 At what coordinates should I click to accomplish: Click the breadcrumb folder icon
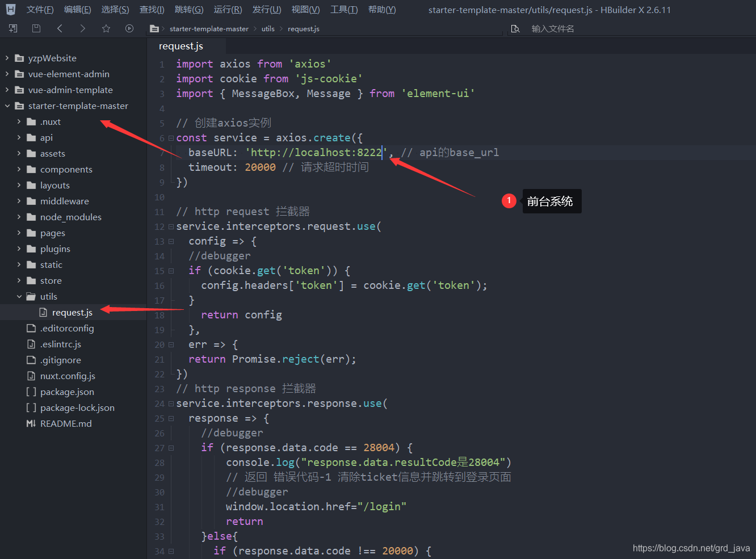pos(154,29)
